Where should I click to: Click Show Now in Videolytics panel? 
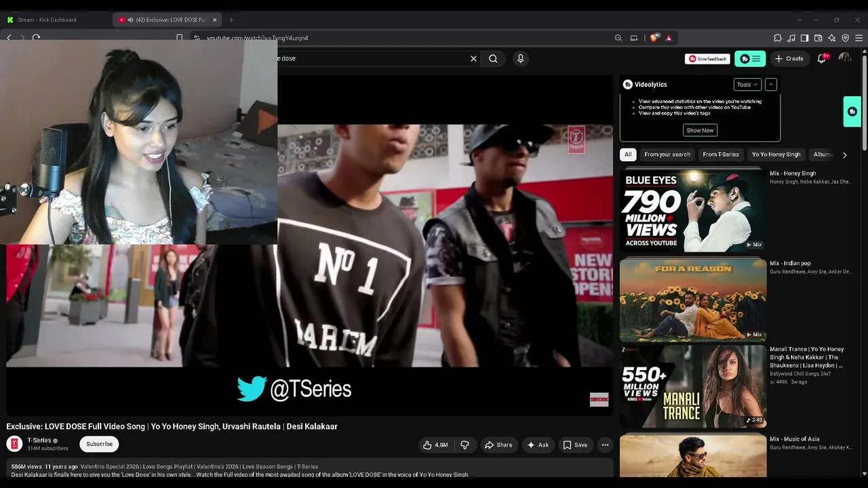point(700,130)
